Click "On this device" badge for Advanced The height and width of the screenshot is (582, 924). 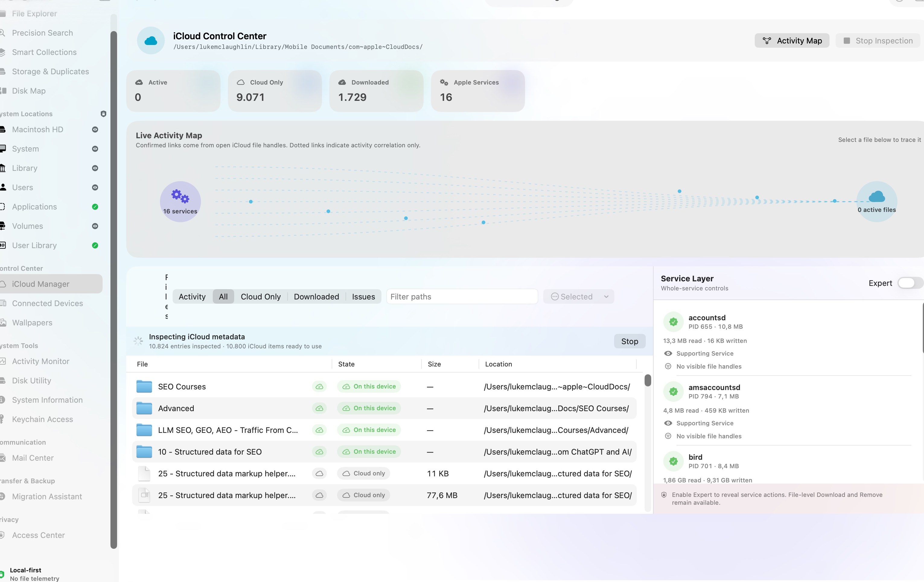click(369, 408)
